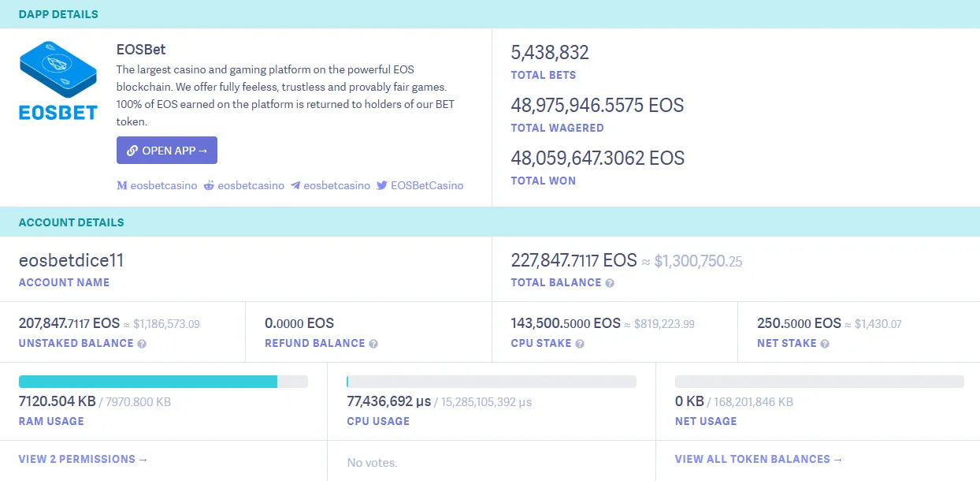Viewport: 980px width, 481px height.
Task: Click the Reddit icon beside eosbetcasino
Action: pos(210,185)
